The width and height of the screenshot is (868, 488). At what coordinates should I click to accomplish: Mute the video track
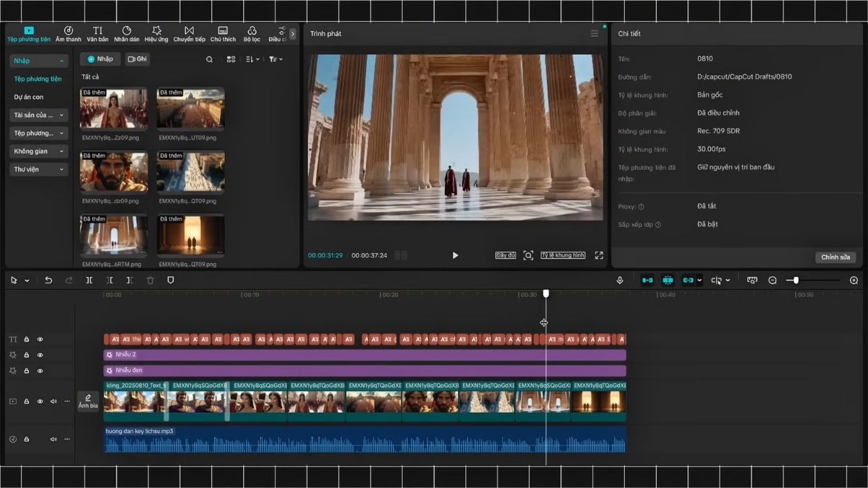coord(52,401)
